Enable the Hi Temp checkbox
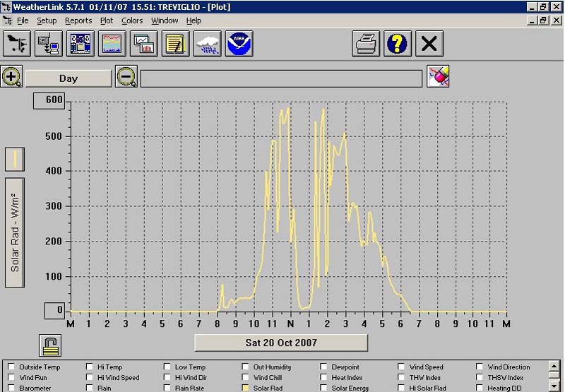 90,367
